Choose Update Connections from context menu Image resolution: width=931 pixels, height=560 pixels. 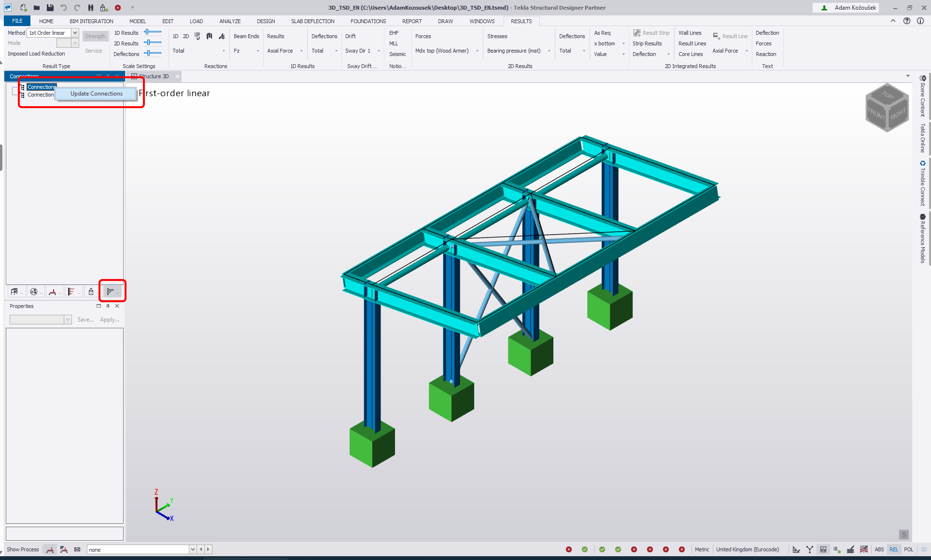click(x=96, y=94)
